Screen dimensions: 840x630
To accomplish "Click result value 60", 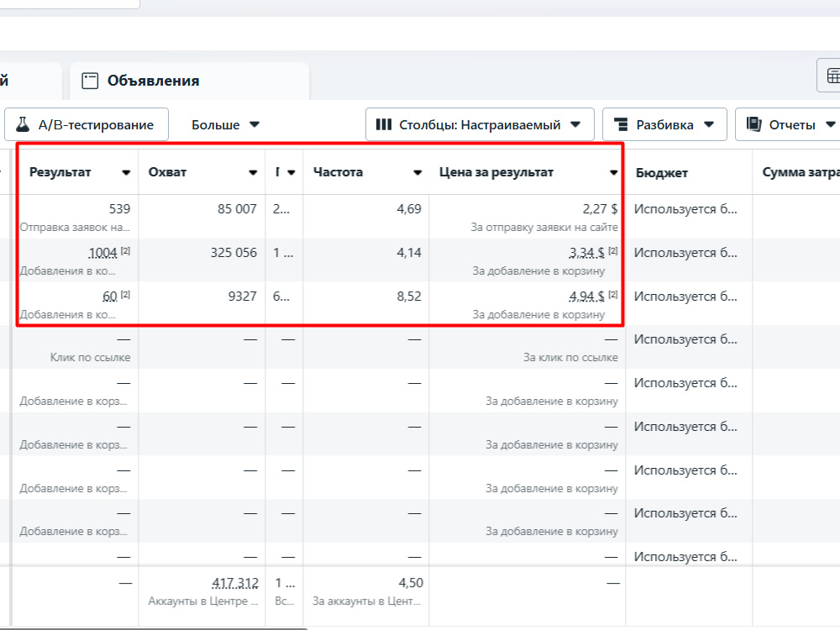I will click(x=110, y=297).
